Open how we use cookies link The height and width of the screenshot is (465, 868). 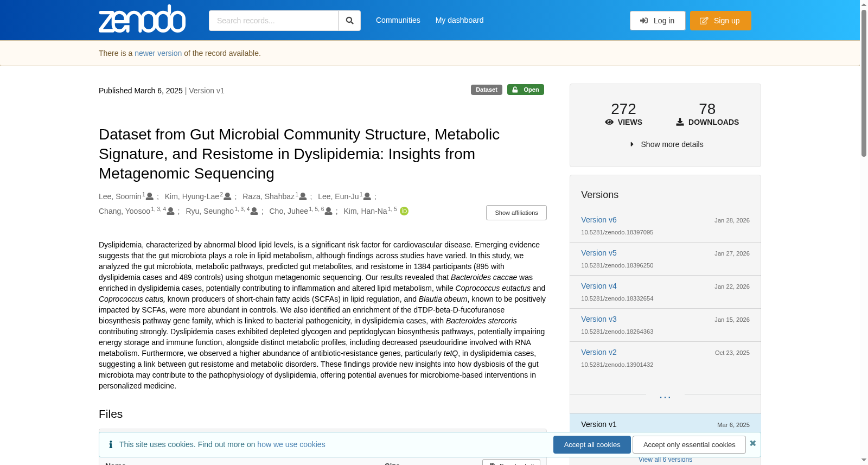pyautogui.click(x=291, y=444)
